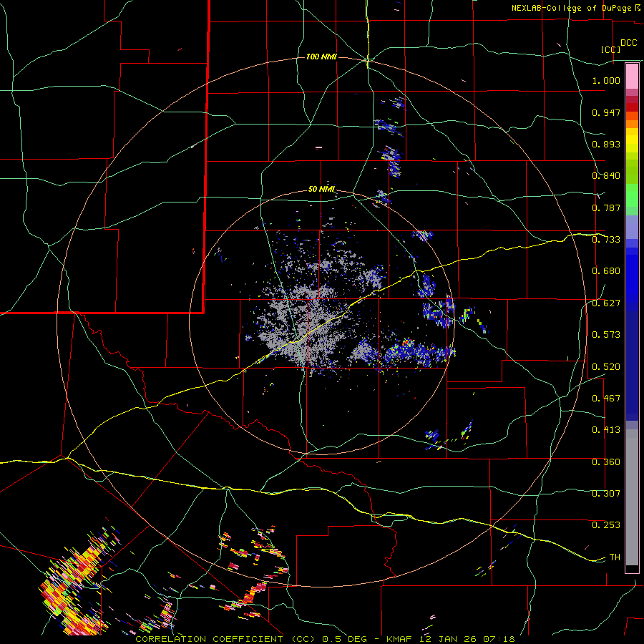Click the 0.253 scale label

606,525
